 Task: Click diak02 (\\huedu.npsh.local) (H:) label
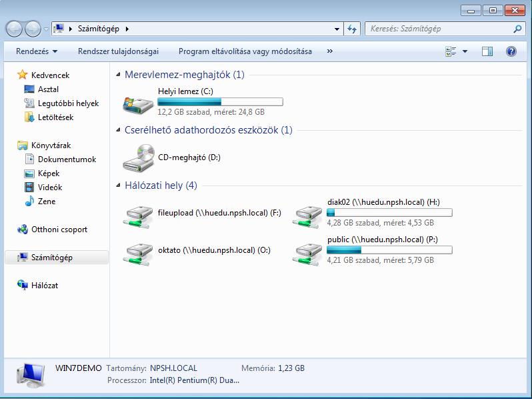383,202
